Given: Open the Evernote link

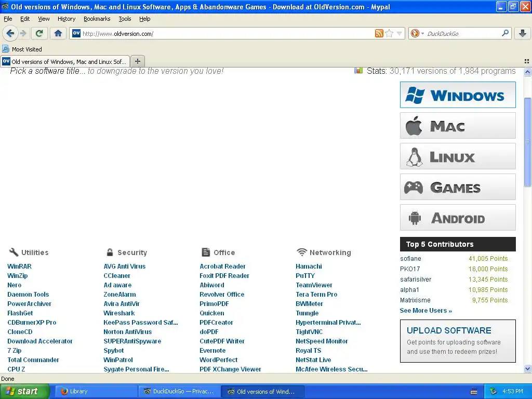Looking at the screenshot, I should 212,351.
